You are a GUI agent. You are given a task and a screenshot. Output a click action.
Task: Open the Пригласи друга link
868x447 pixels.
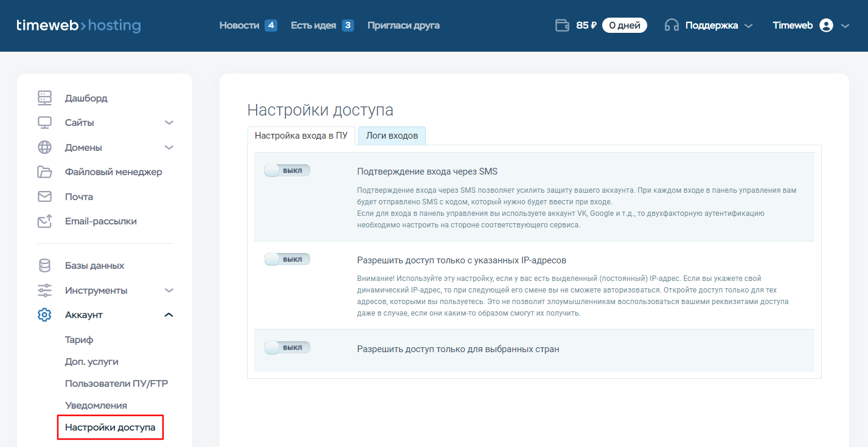pyautogui.click(x=403, y=26)
